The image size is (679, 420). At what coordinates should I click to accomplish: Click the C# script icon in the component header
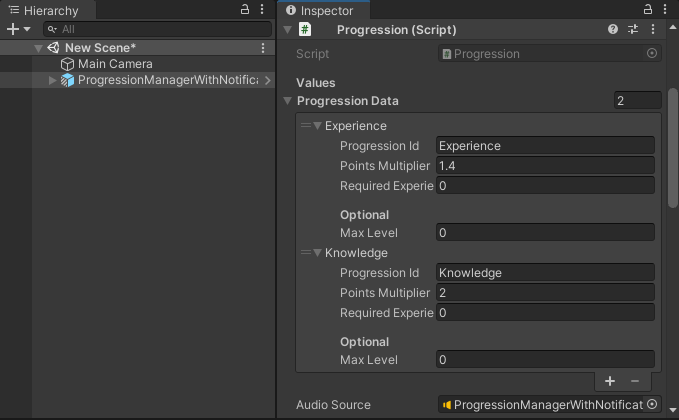click(305, 29)
